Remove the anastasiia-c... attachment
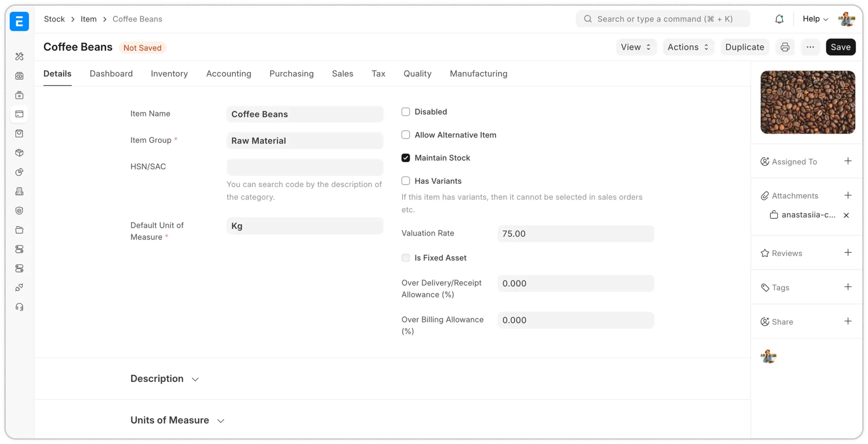Image resolution: width=868 pixels, height=444 pixels. (846, 215)
